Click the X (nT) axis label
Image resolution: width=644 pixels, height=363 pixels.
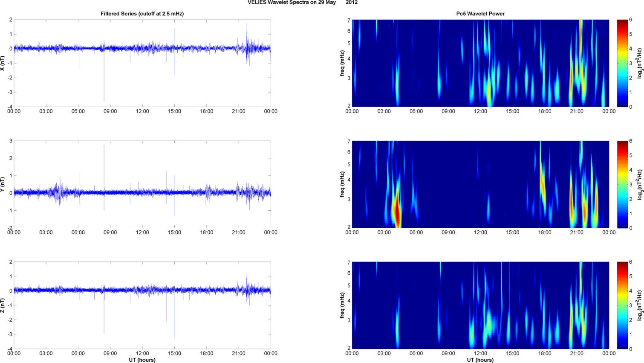click(3, 63)
